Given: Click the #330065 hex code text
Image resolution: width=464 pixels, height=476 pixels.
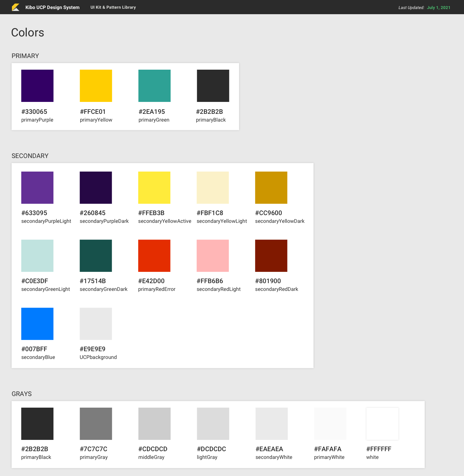Looking at the screenshot, I should point(34,112).
